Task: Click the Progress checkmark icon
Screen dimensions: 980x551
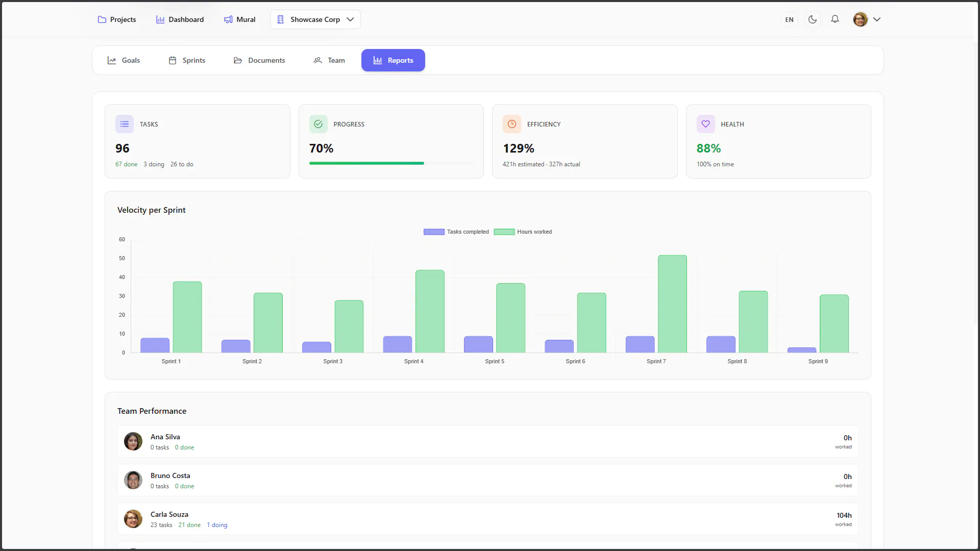Action: point(318,124)
